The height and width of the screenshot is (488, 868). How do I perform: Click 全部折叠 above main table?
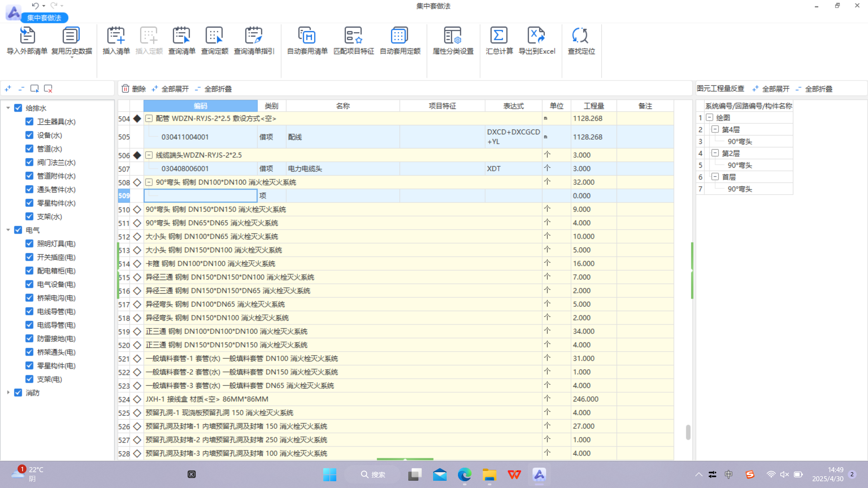pos(213,89)
